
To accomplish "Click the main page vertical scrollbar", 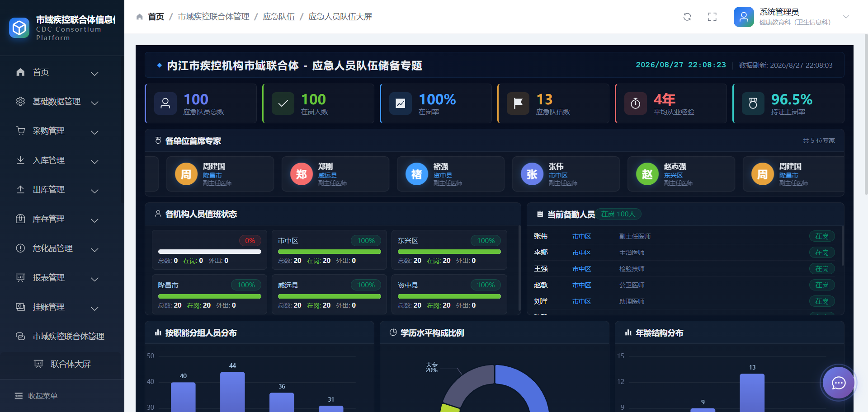I will (x=866, y=115).
